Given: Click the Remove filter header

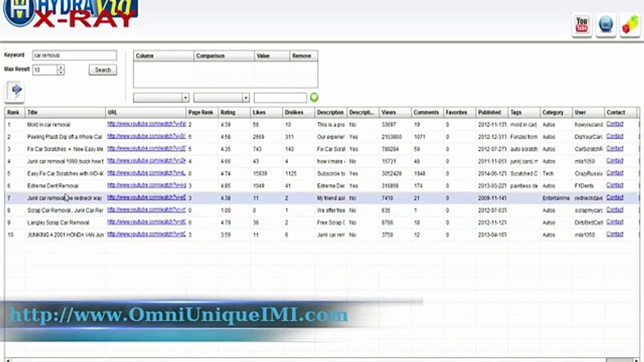Looking at the screenshot, I should 303,56.
